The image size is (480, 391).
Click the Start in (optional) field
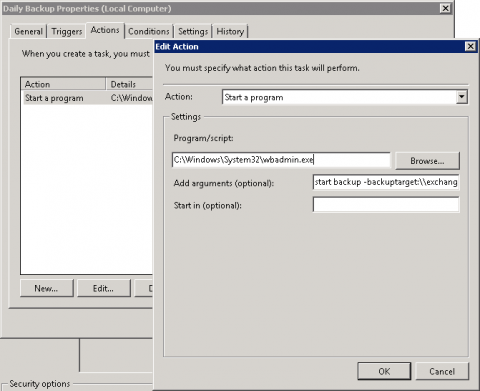tap(386, 204)
